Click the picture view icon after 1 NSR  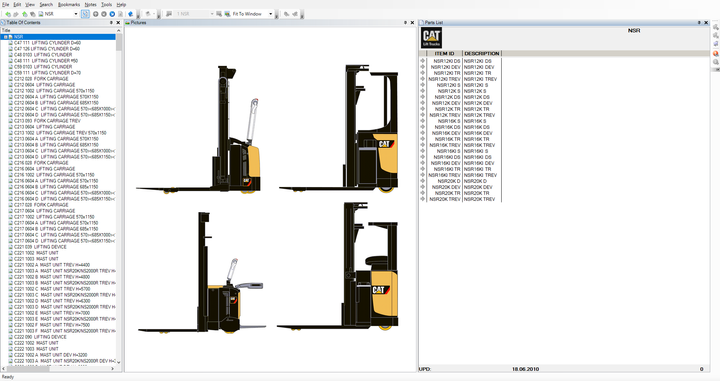tap(219, 14)
